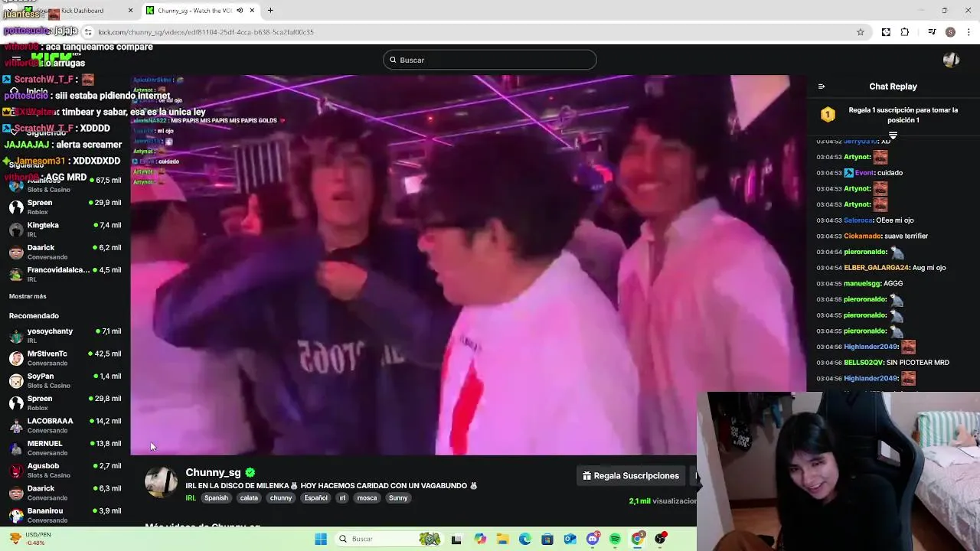The width and height of the screenshot is (980, 551).
Task: Click username BELLSO2QV in chat replay
Action: 864,363
